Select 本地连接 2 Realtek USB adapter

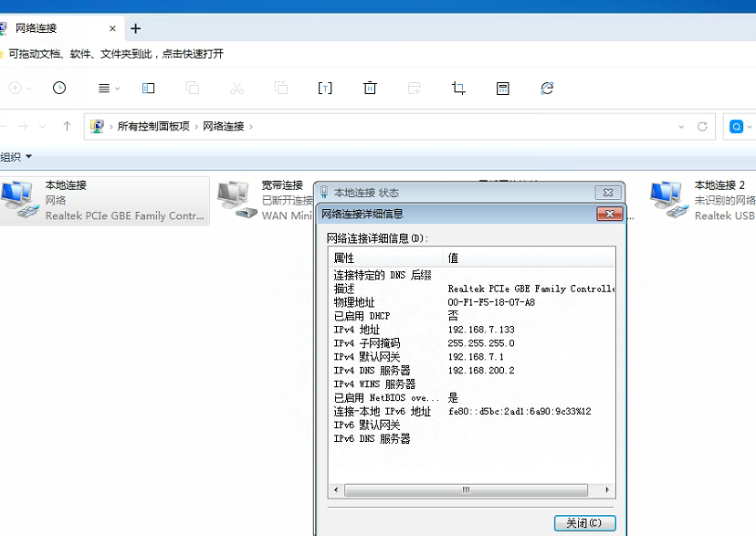(702, 201)
